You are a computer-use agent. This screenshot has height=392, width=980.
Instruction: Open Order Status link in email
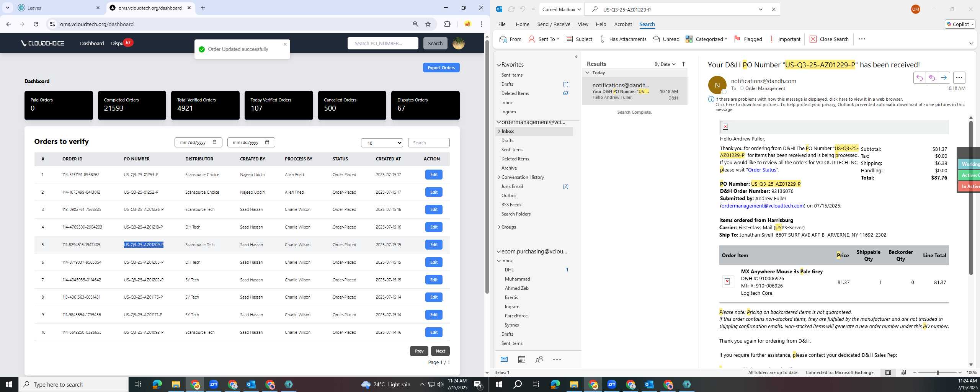pyautogui.click(x=762, y=170)
